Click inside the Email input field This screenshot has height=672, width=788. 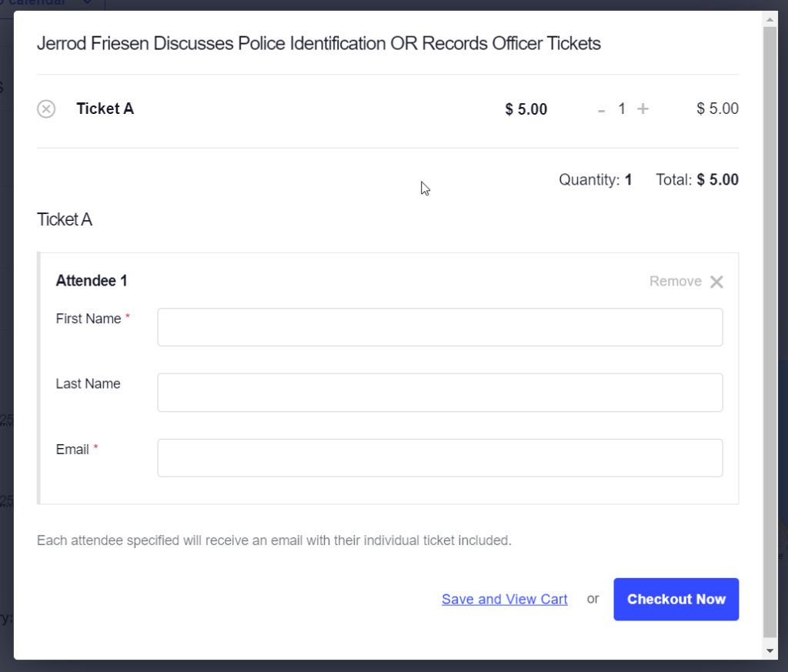click(x=439, y=457)
